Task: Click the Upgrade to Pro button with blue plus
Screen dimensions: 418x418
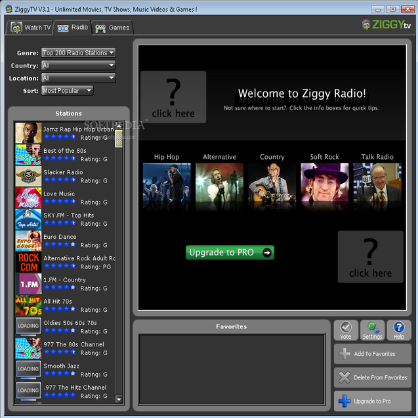Action: pos(372,401)
